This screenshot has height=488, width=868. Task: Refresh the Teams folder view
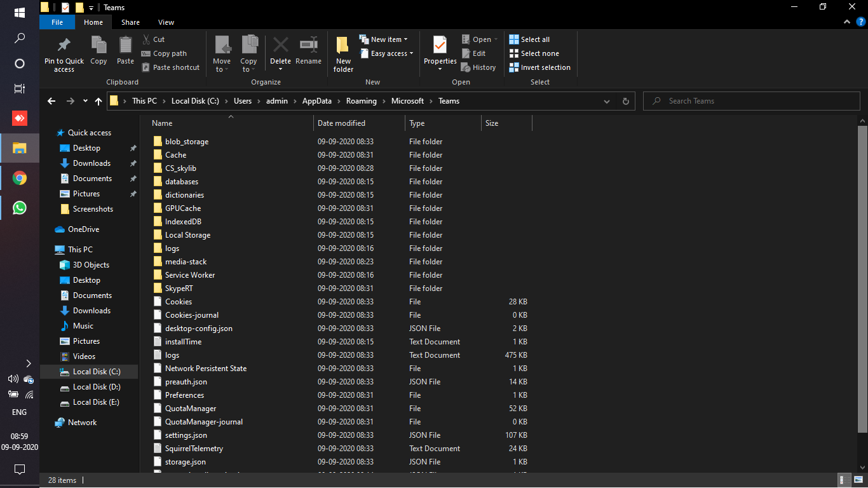click(x=625, y=101)
